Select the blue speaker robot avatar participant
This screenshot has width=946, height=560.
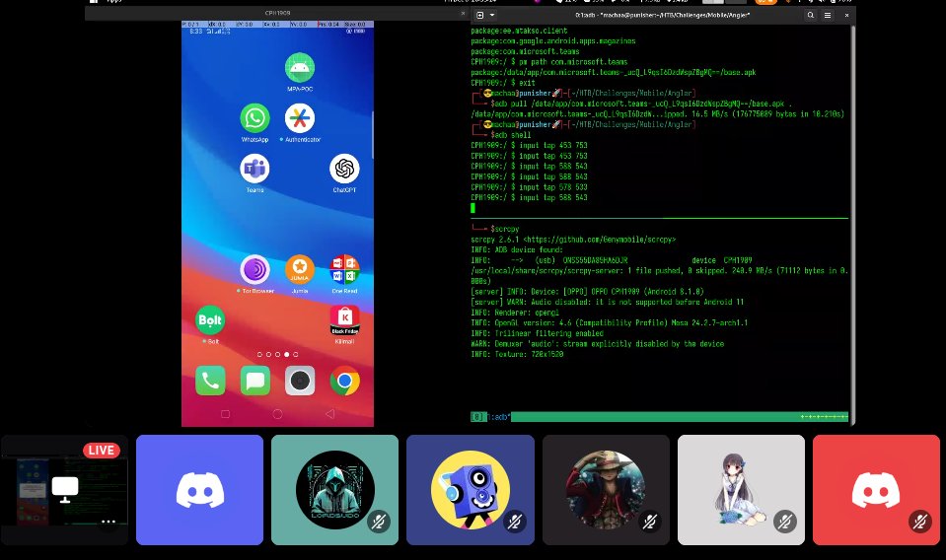tap(471, 490)
